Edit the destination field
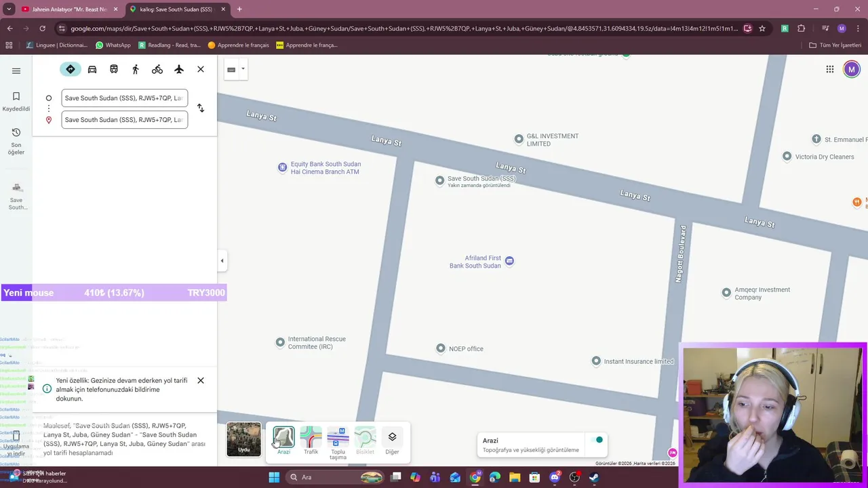 [x=125, y=120]
